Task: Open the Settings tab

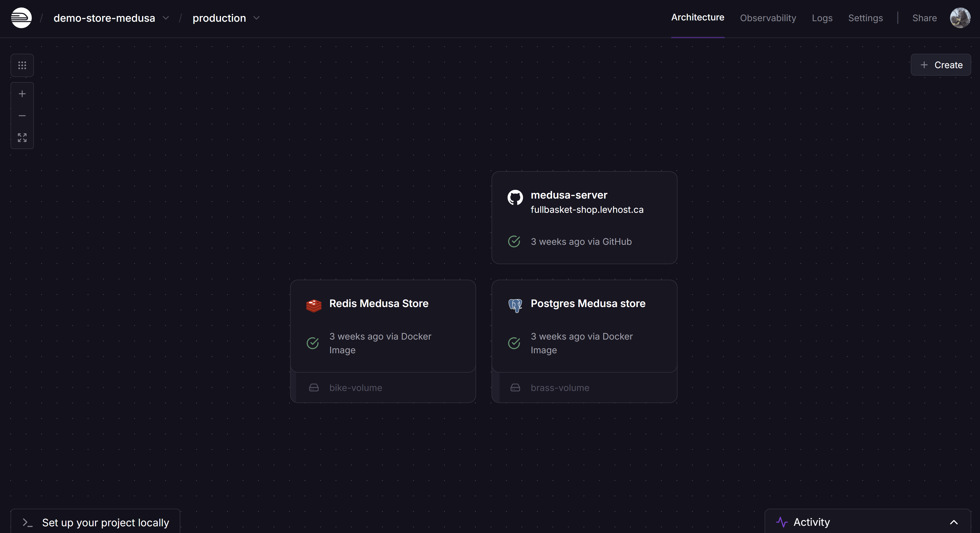Action: click(865, 18)
